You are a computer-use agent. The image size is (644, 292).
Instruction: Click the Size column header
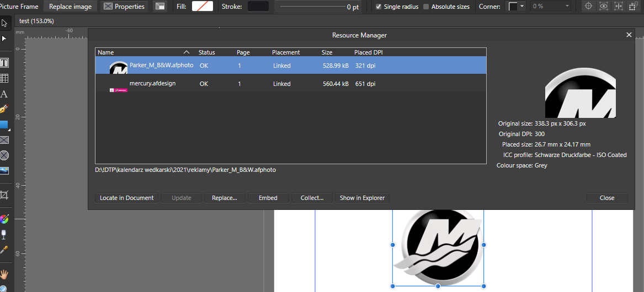(327, 52)
